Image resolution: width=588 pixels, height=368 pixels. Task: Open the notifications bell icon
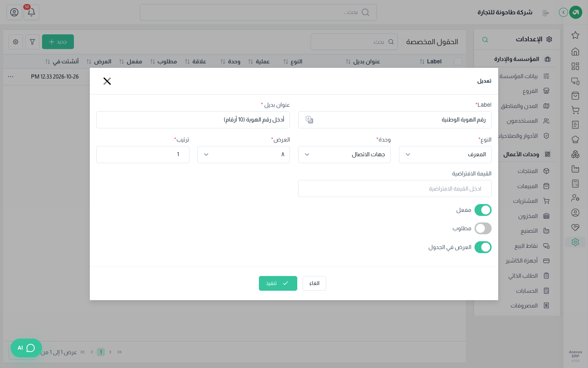31,12
